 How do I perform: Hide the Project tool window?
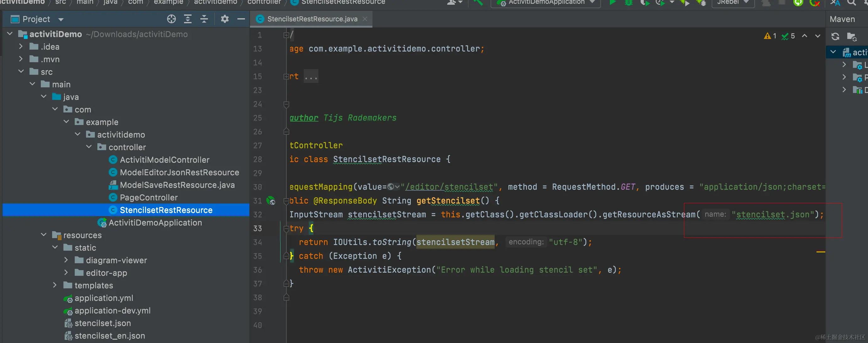point(241,19)
